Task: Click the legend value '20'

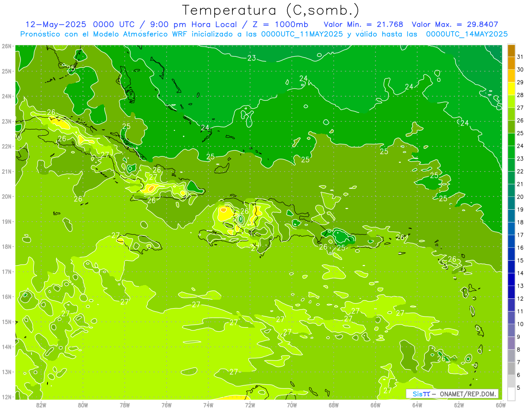Action: point(521,196)
